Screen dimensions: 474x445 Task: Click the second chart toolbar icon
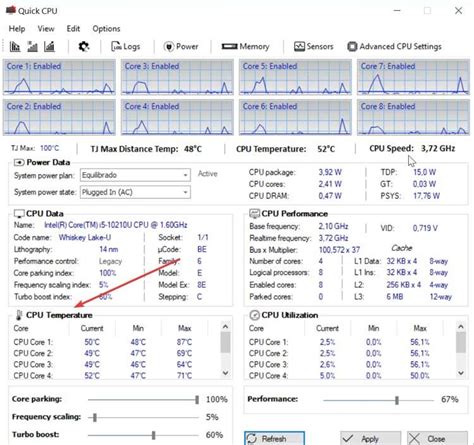[32, 47]
